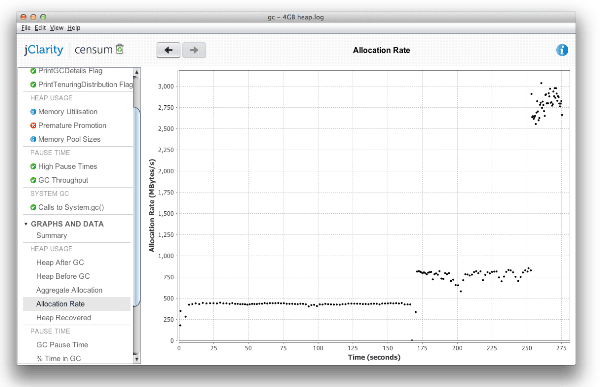Collapse the GRAPHS AND DATA section
600x387 pixels.
[26, 224]
